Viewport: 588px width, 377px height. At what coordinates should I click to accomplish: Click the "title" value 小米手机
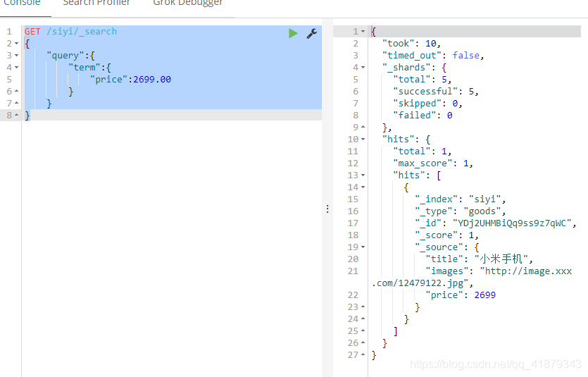501,259
